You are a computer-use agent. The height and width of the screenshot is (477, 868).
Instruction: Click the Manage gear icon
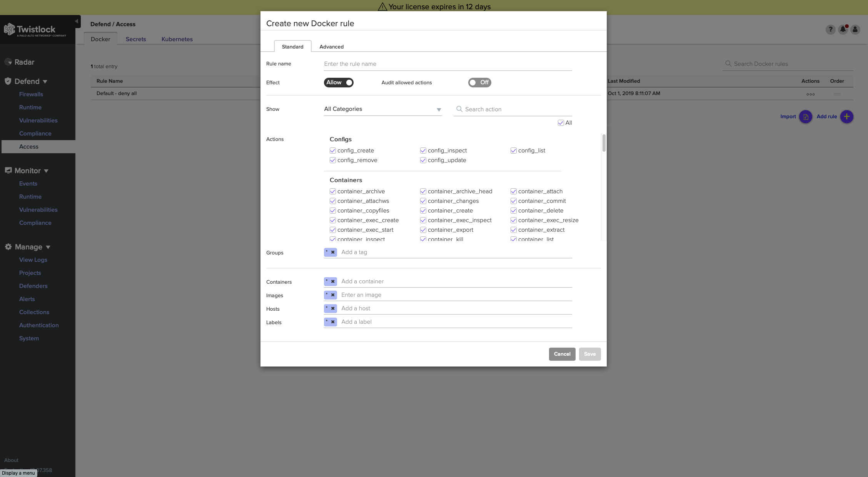point(8,247)
